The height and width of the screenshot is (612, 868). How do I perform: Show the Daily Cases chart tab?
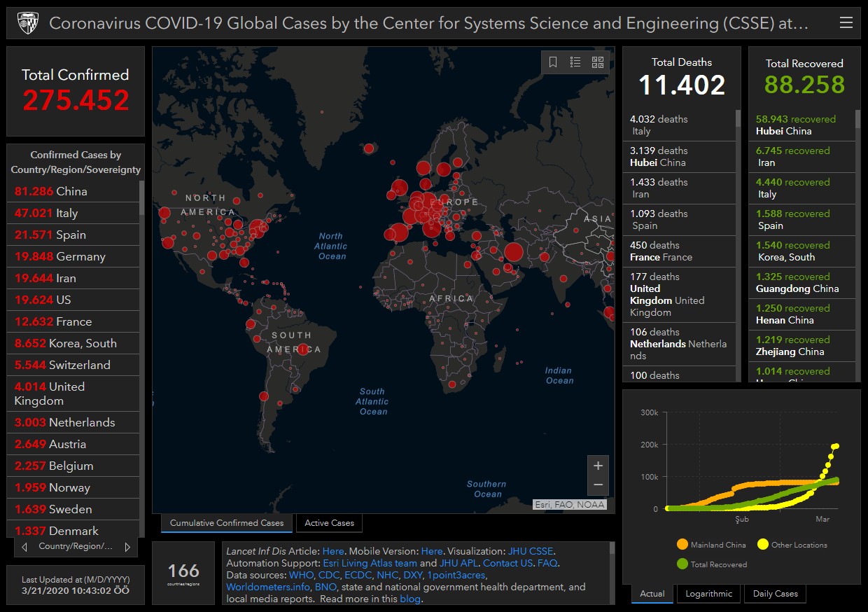click(775, 594)
